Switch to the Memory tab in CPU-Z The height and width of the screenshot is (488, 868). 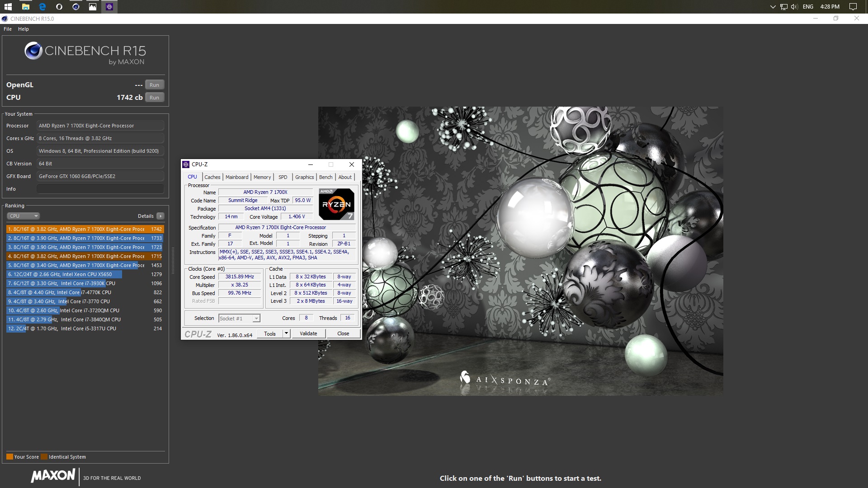262,177
